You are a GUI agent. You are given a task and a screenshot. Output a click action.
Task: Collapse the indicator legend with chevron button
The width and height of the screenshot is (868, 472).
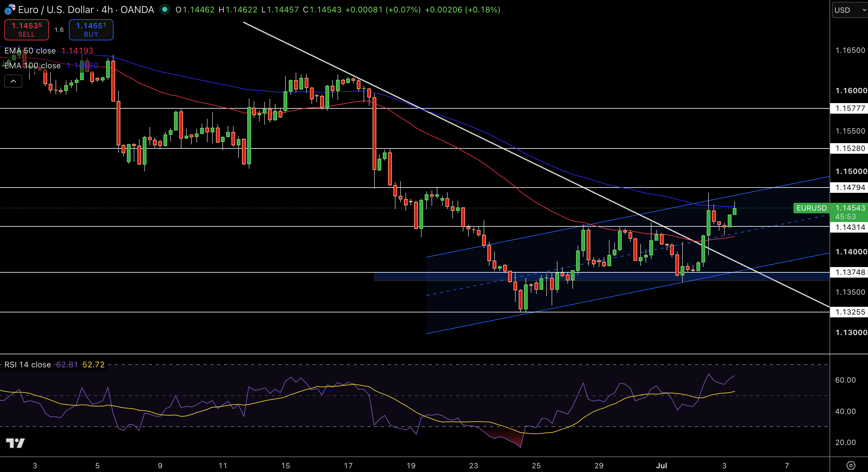coord(13,81)
